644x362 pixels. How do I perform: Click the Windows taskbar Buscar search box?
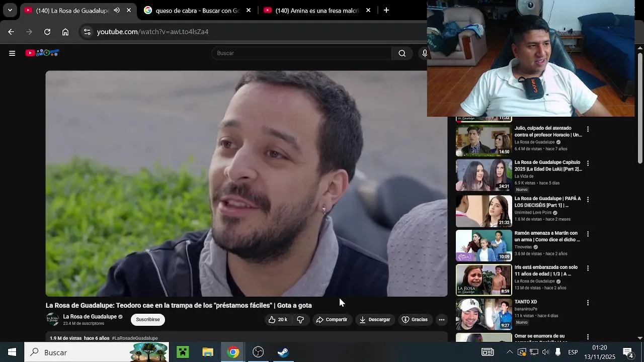(97, 352)
